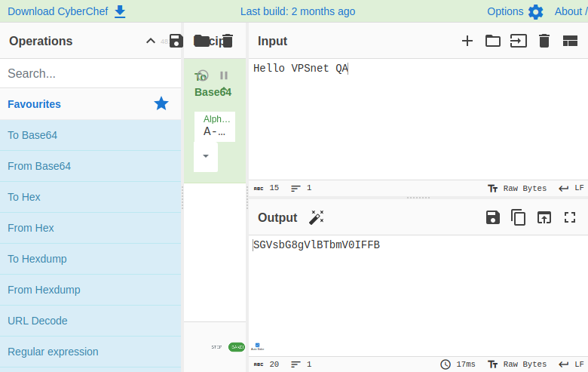Open the Magic wand suggestion in Output

click(x=316, y=217)
